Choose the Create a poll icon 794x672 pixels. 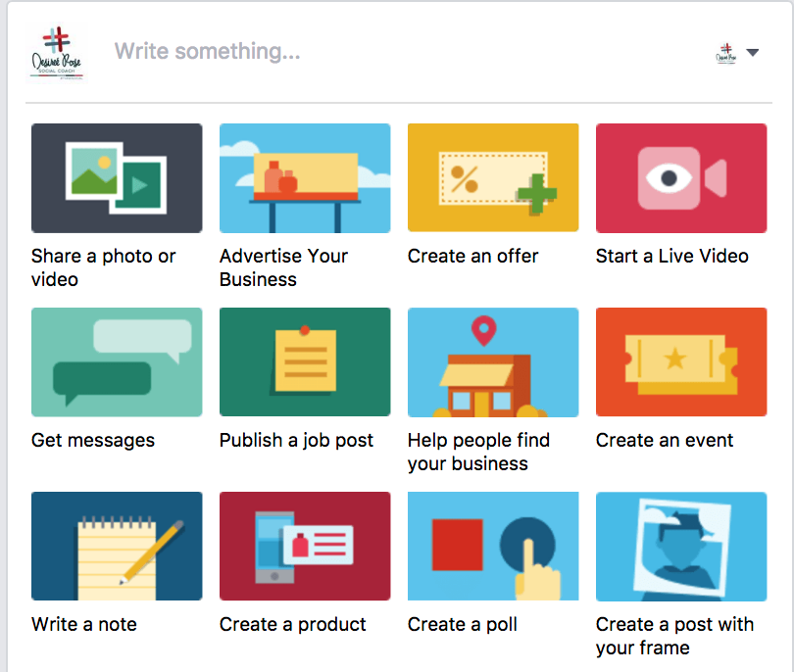[493, 547]
